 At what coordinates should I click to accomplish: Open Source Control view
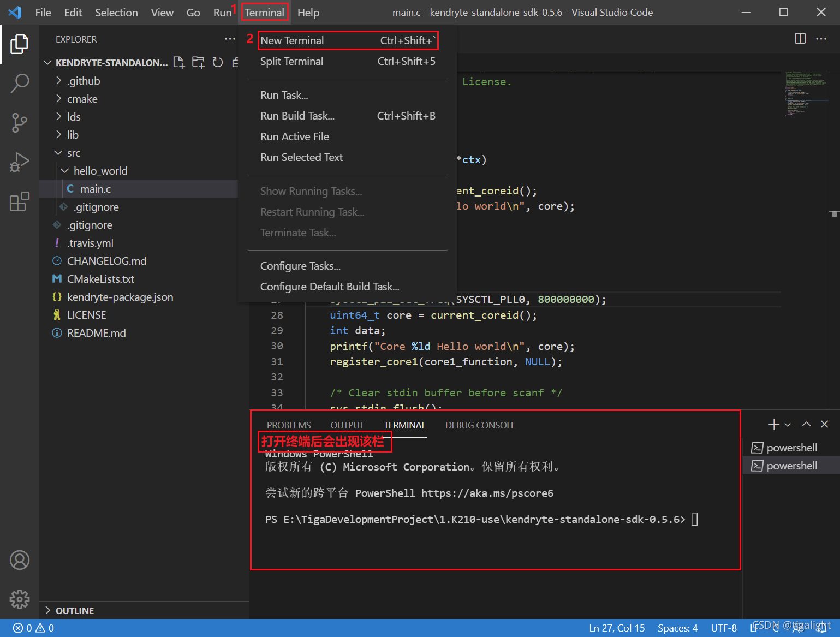[x=20, y=123]
